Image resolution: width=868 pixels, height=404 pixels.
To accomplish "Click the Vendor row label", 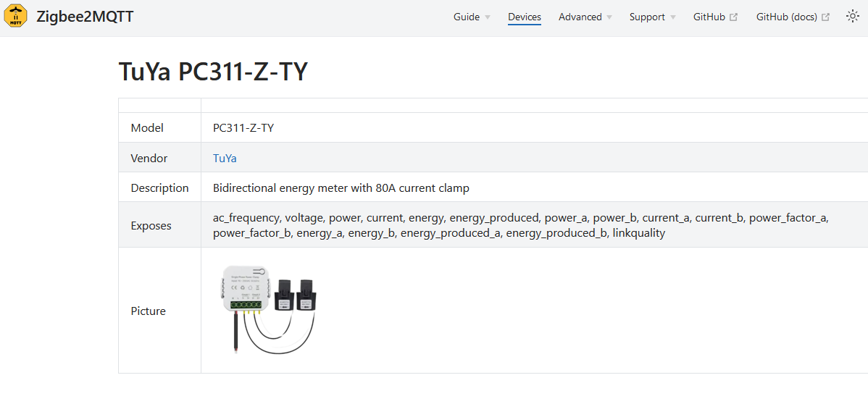I will [149, 159].
